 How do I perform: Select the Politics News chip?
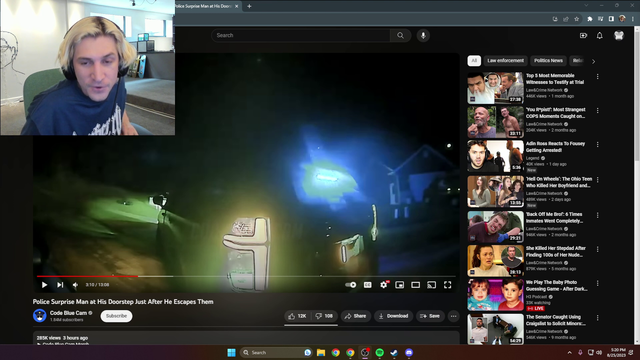pyautogui.click(x=548, y=61)
